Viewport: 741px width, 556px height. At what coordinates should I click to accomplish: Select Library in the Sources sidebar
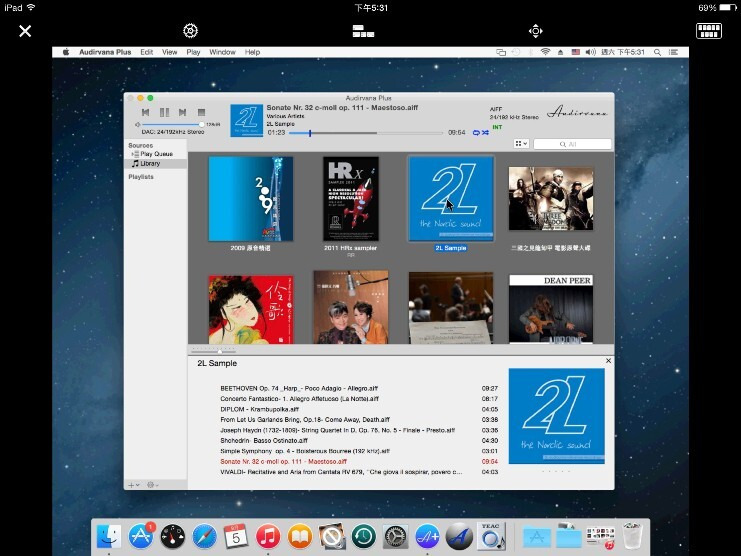click(150, 163)
